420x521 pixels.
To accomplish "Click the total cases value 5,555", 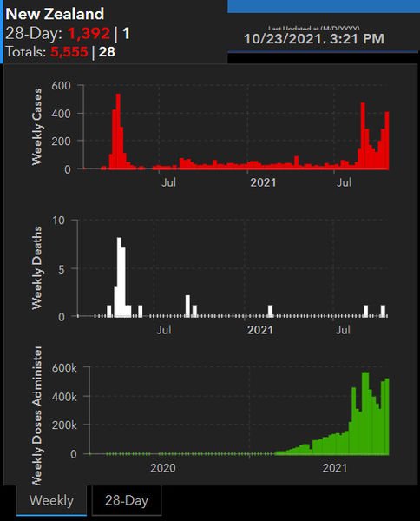I will (x=69, y=52).
